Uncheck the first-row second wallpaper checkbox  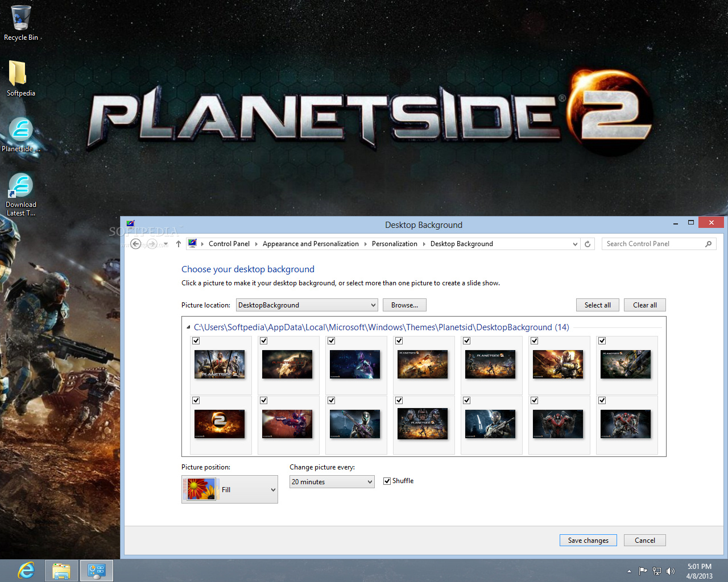(264, 341)
